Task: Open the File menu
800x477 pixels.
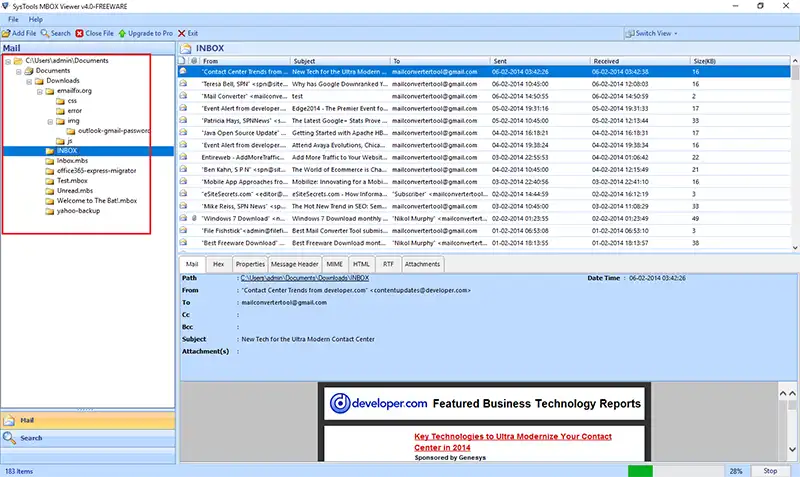Action: (x=14, y=19)
